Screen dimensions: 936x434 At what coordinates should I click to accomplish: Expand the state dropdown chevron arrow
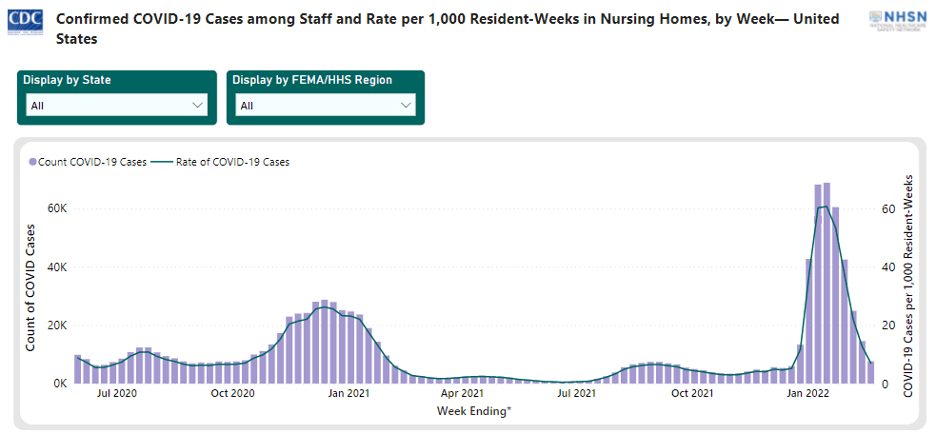[196, 105]
